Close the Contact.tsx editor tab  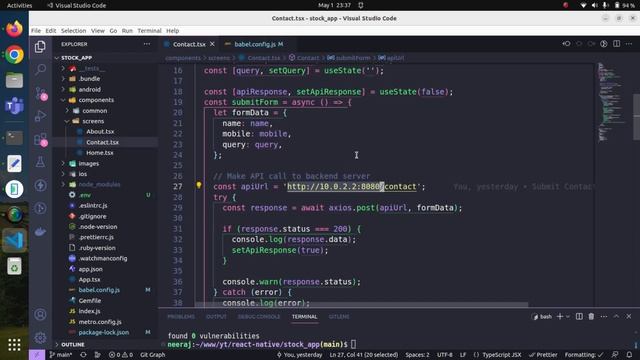pyautogui.click(x=212, y=44)
